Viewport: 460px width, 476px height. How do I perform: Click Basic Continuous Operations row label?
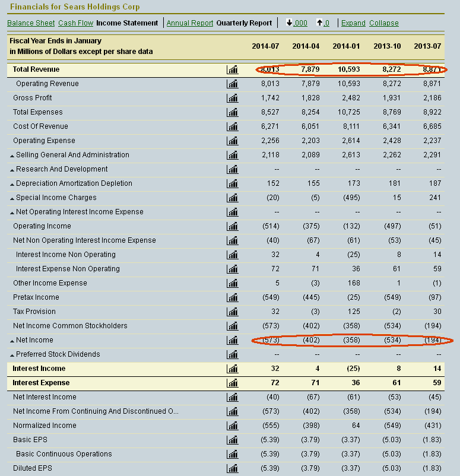click(x=64, y=454)
